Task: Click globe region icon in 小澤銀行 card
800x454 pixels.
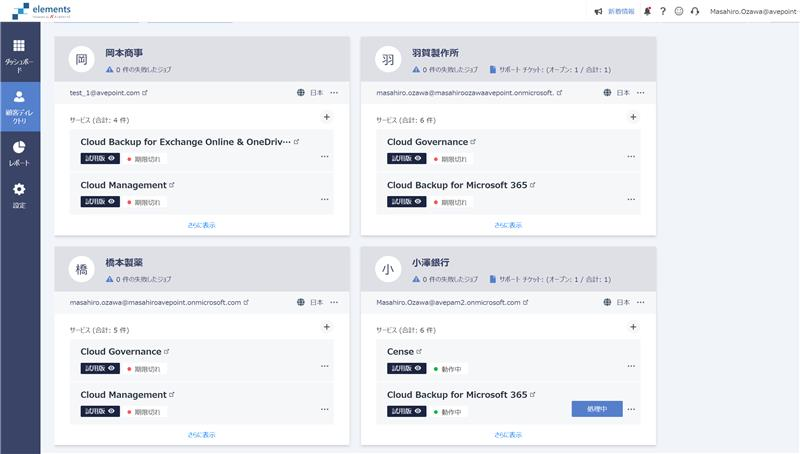Action: tap(607, 302)
